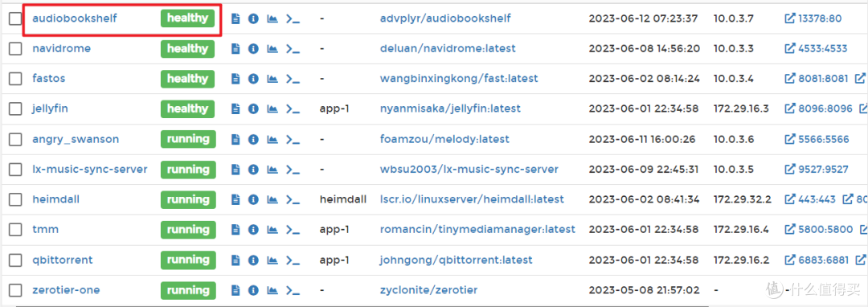Open published port 13378:80 link
This screenshot has height=307, width=868.
click(x=813, y=18)
